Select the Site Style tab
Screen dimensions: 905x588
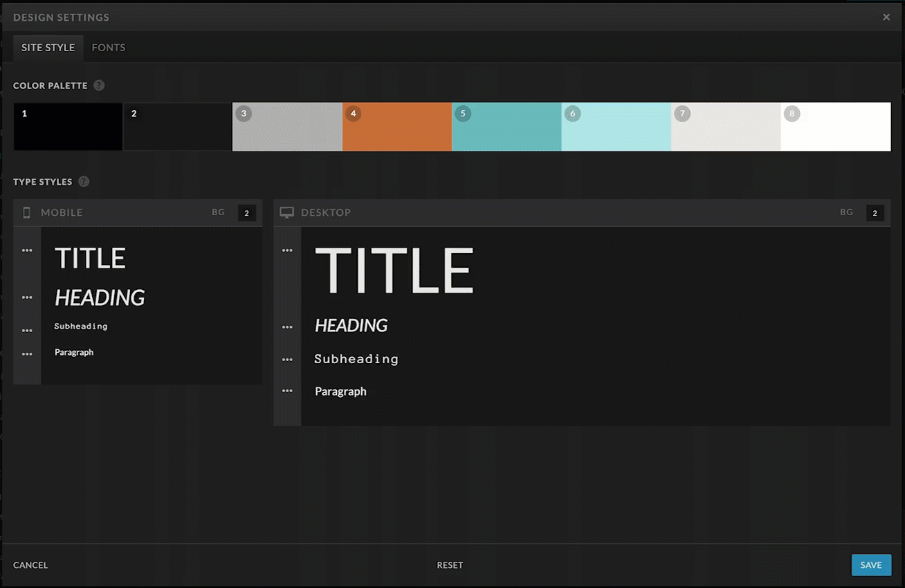[48, 48]
